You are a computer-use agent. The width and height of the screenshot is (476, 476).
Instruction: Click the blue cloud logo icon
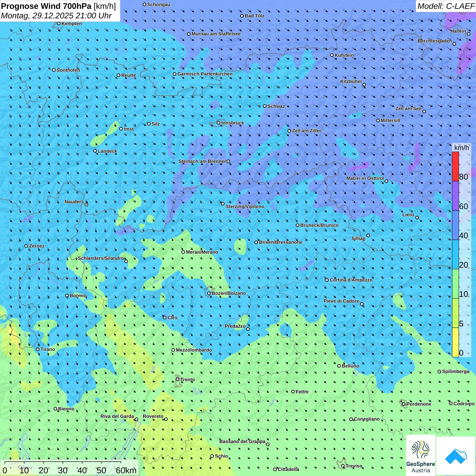[456, 456]
